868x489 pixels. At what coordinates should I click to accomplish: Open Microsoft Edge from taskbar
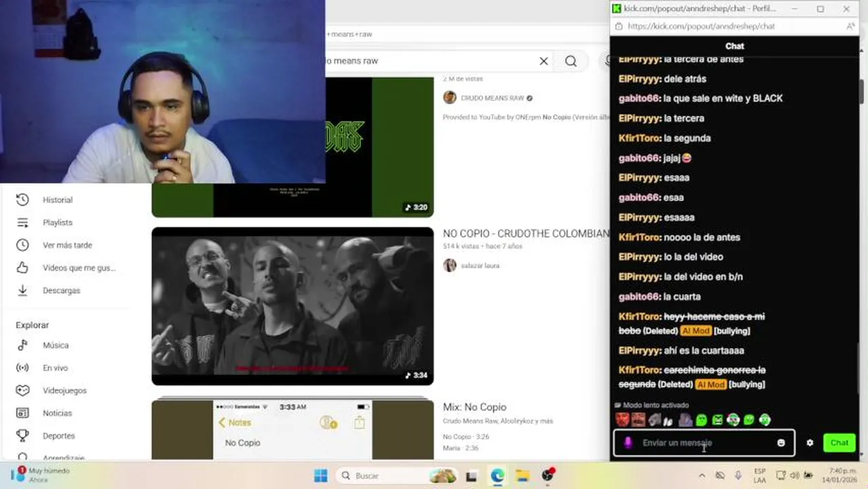coord(498,475)
